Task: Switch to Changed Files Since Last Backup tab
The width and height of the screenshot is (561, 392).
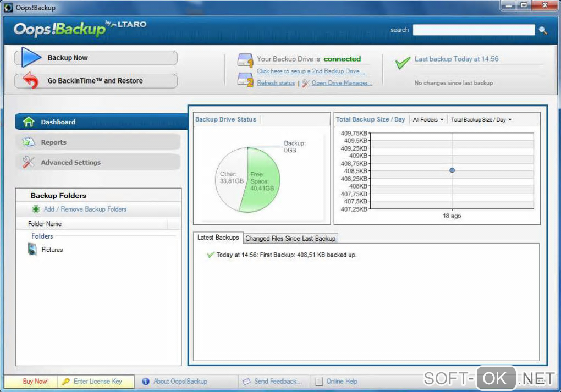Action: pyautogui.click(x=290, y=238)
